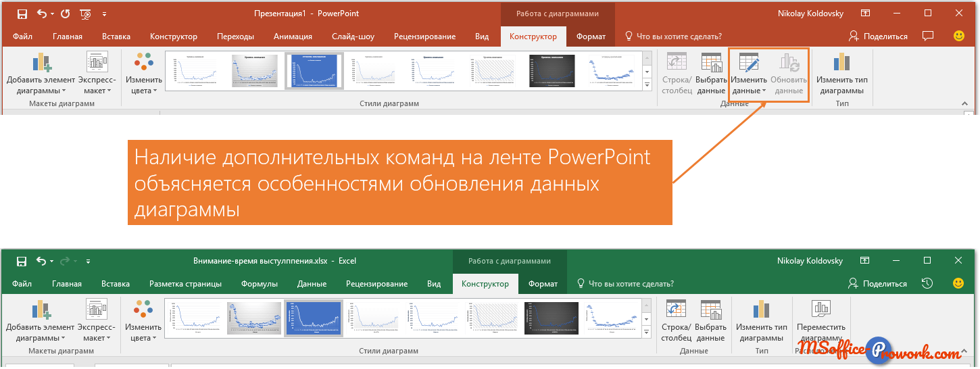Screen dimensions: 980x369
Task: Click smiley feedback icon in PowerPoint
Action: tap(958, 36)
